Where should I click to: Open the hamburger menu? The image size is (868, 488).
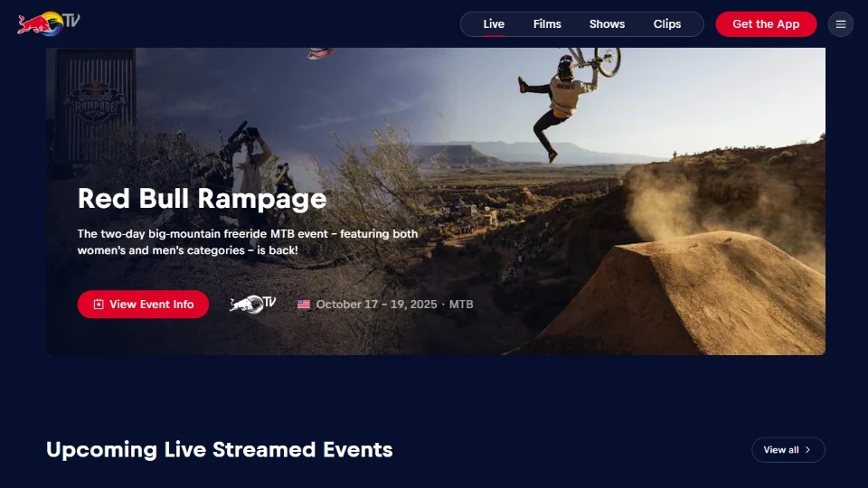[x=840, y=24]
